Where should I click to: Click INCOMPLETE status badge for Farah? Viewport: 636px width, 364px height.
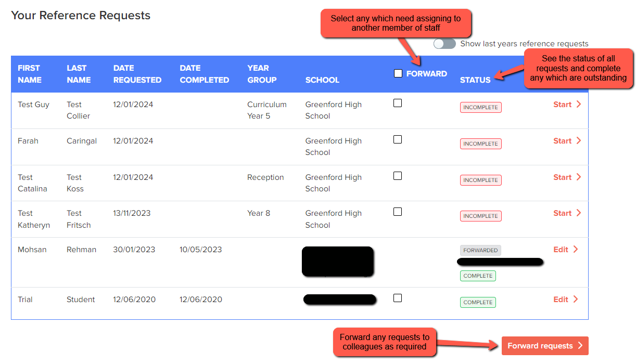tap(480, 144)
